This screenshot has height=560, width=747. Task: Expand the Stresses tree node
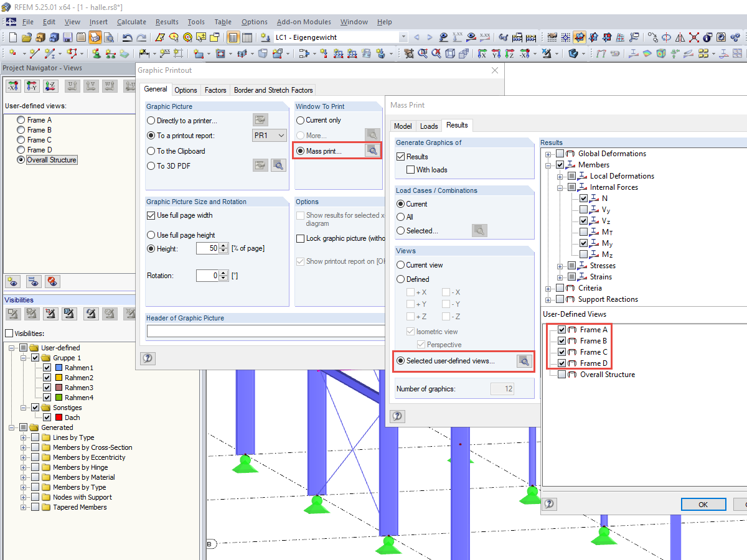point(560,266)
